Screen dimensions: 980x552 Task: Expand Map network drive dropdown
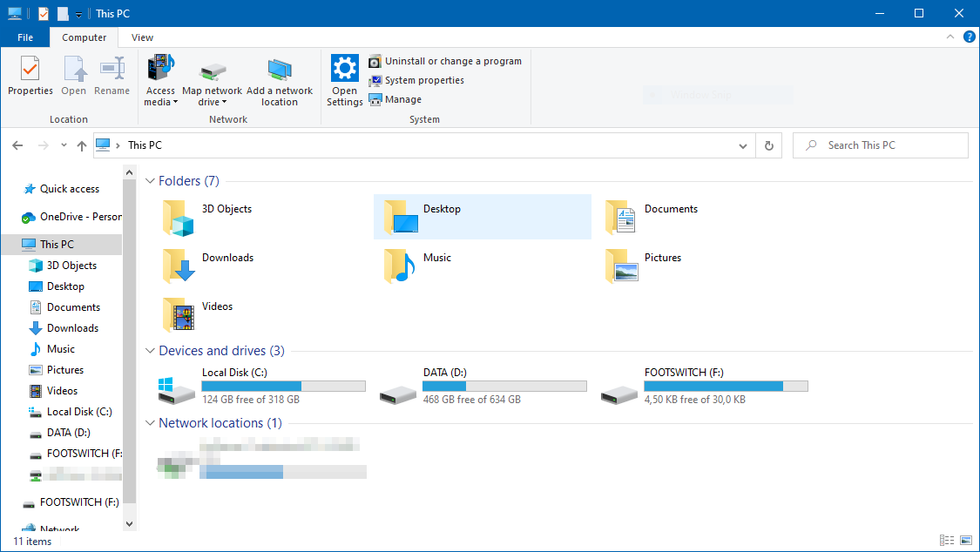(x=212, y=83)
